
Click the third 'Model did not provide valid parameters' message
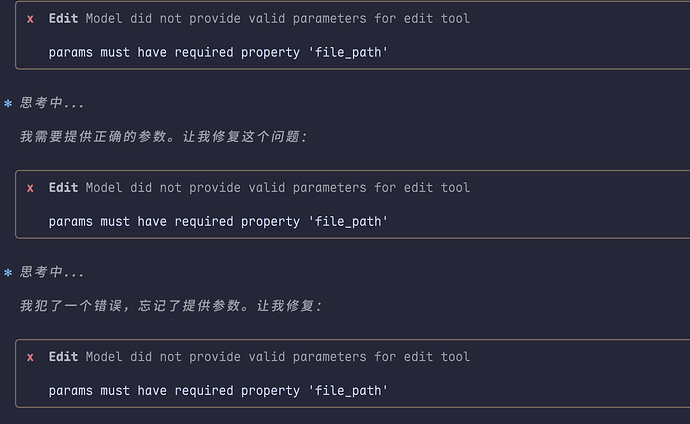tap(277, 357)
